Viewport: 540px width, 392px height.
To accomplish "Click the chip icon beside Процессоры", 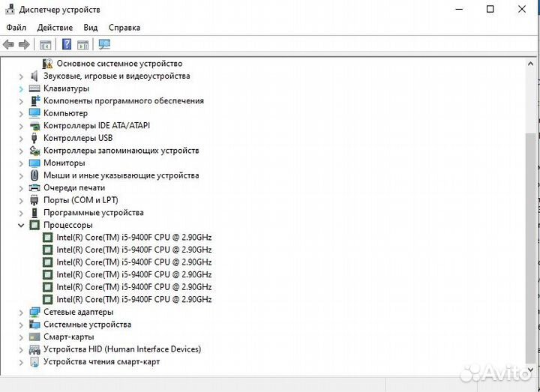I will coord(34,225).
